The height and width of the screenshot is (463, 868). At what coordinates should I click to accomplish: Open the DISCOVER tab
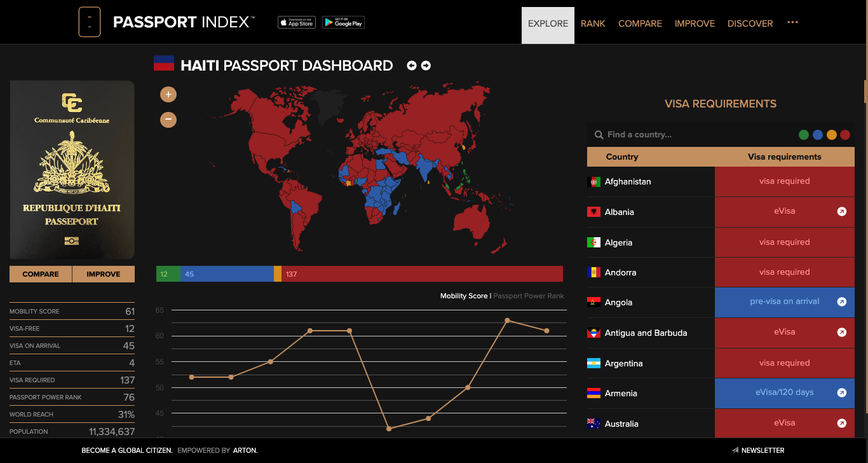[750, 24]
